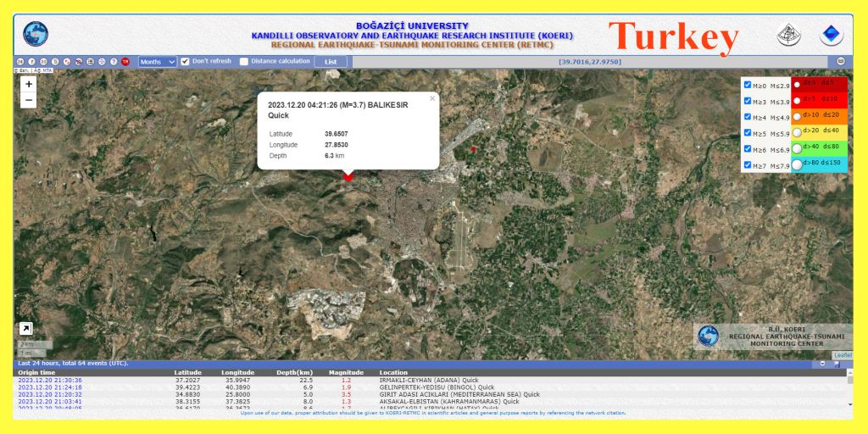Open fullscreen map arrow icon
868x434 pixels.
click(26, 328)
